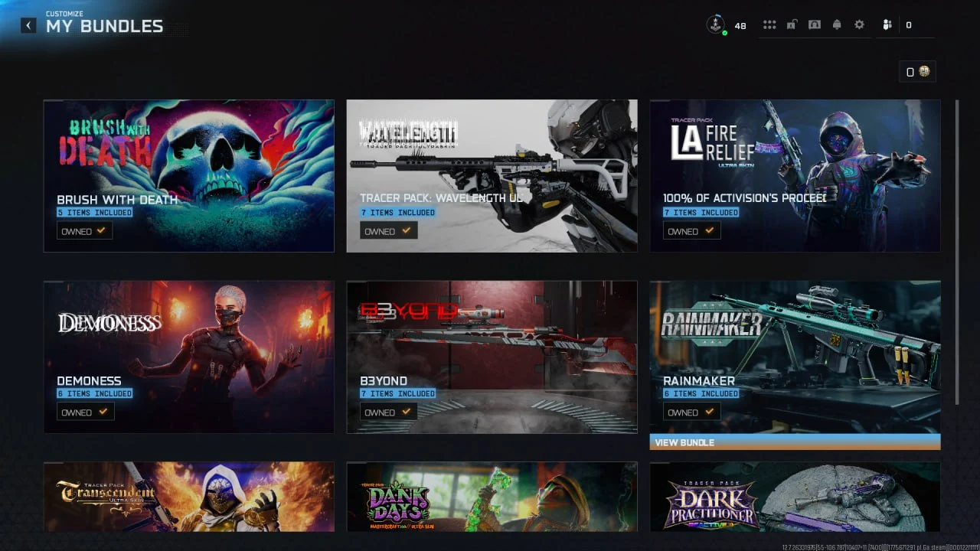Click the bundle list vertical scrollbar
Viewport: 980px width, 551px height.
[x=956, y=253]
